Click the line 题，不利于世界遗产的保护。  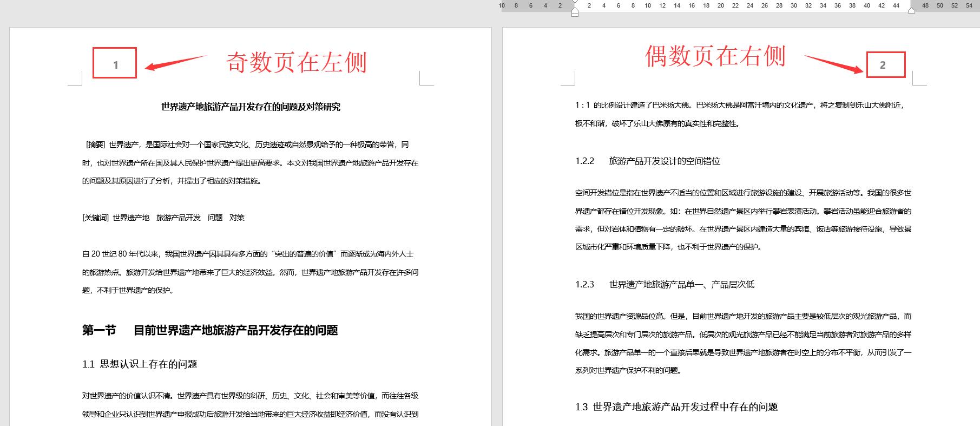(128, 290)
